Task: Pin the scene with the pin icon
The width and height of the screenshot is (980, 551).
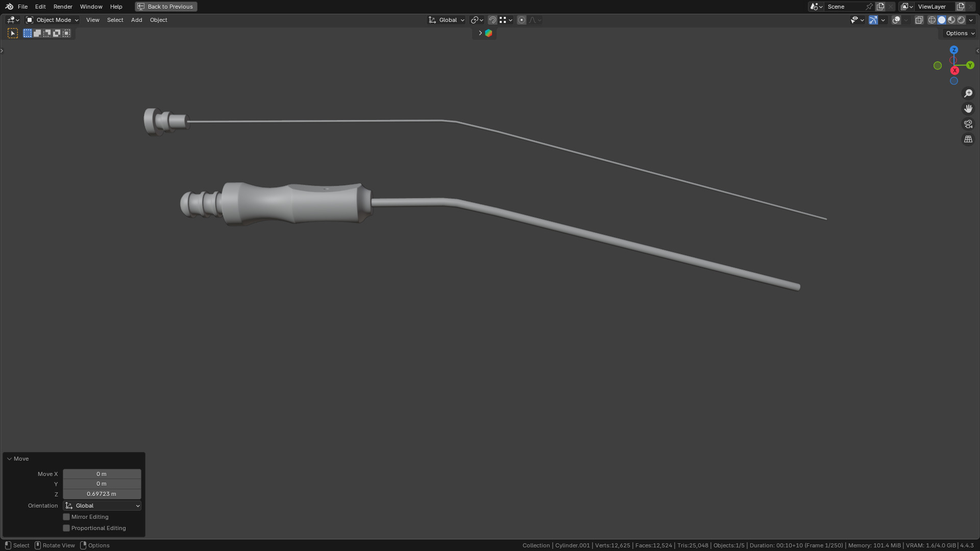Action: click(869, 7)
